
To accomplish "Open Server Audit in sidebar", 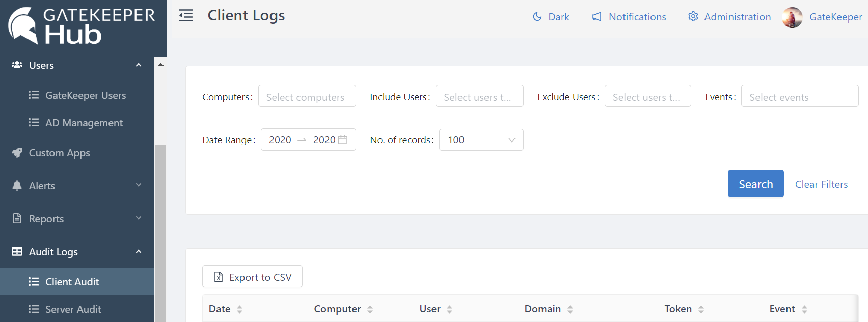I will click(73, 309).
